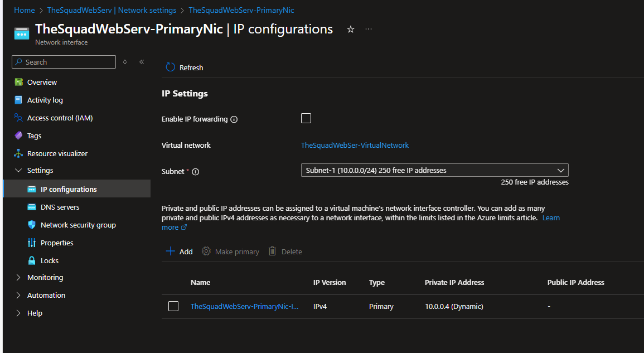Go to Home breadcrumb link
644x353 pixels.
(24, 10)
